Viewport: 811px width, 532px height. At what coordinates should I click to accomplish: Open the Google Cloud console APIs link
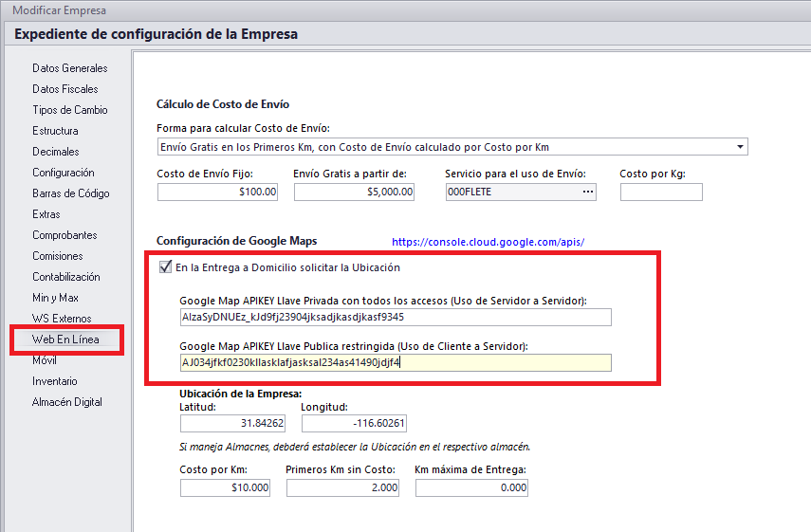tap(488, 242)
